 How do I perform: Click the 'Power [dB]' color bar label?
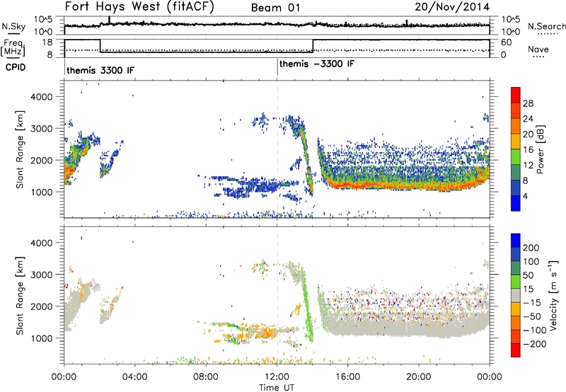pos(540,149)
